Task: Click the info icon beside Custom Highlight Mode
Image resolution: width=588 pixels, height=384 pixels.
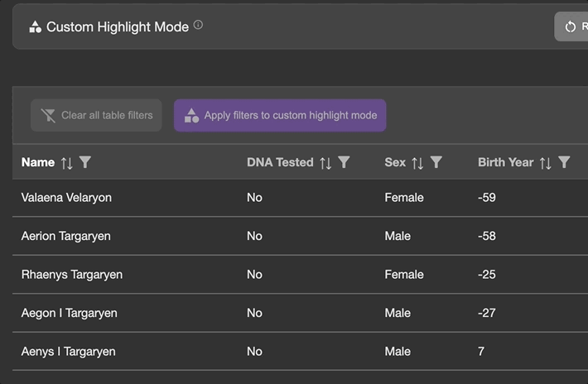Action: (198, 26)
